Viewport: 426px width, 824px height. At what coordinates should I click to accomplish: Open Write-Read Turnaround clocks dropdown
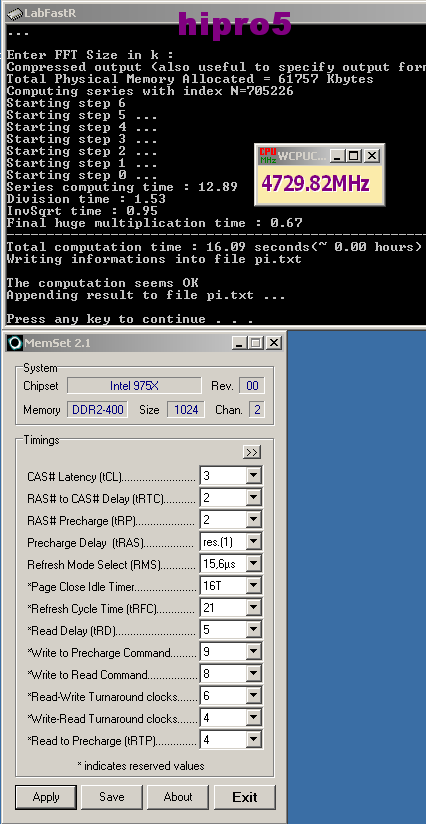tap(254, 718)
